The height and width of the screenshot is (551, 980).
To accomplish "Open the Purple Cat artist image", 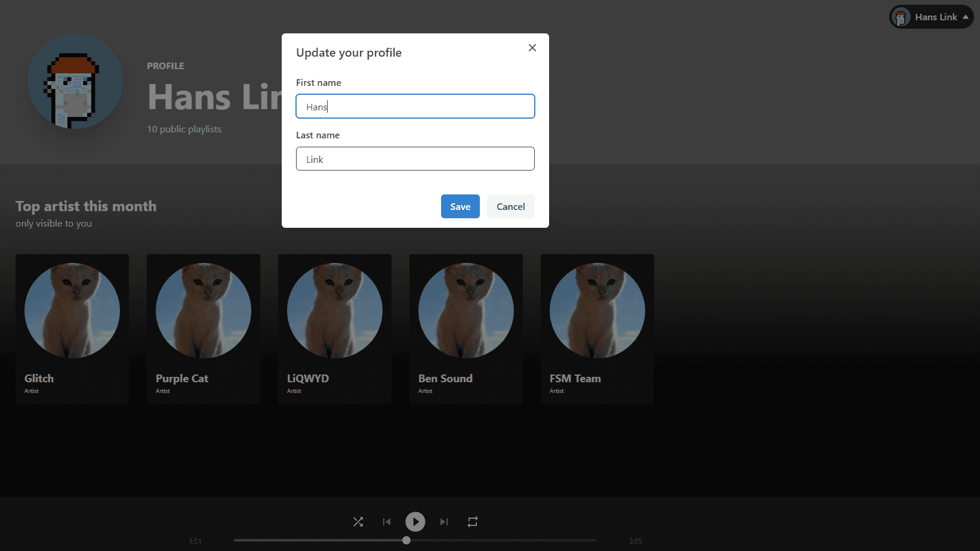I will point(204,311).
